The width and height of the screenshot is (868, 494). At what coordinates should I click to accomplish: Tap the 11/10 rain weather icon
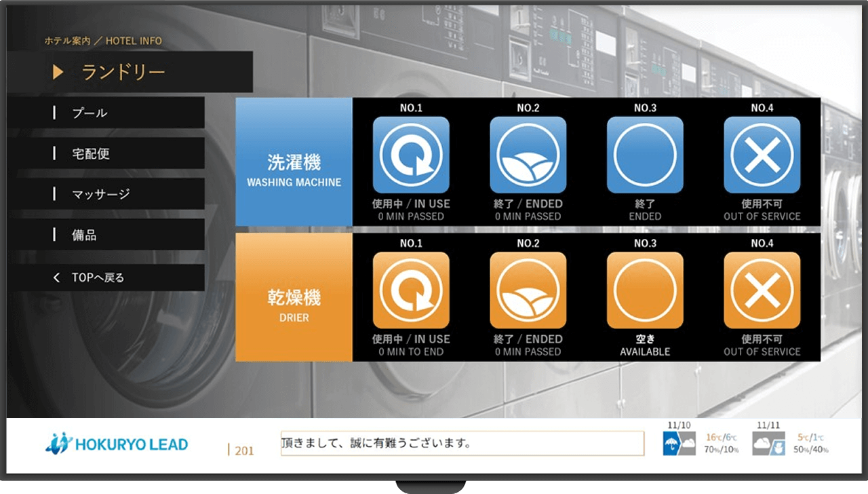pos(679,444)
